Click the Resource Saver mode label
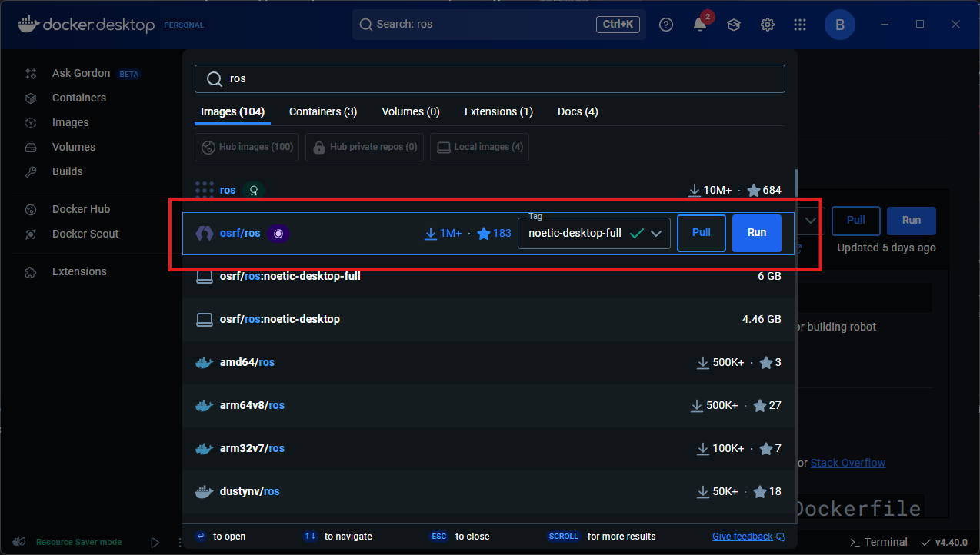 coord(78,542)
